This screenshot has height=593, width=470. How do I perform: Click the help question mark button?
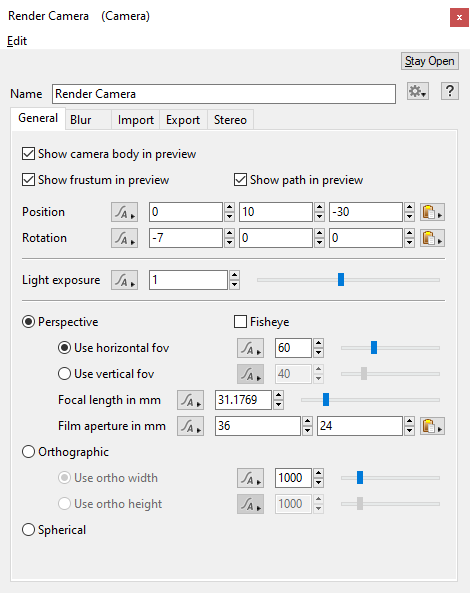(450, 91)
